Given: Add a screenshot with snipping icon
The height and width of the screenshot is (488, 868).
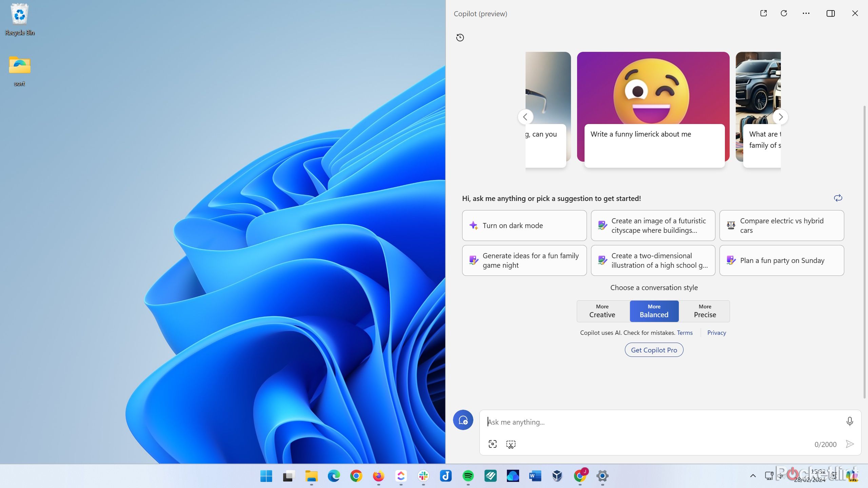Looking at the screenshot, I should [511, 444].
